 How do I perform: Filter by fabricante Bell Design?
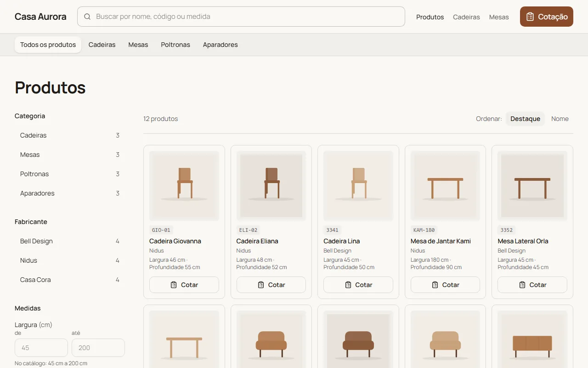(70, 241)
